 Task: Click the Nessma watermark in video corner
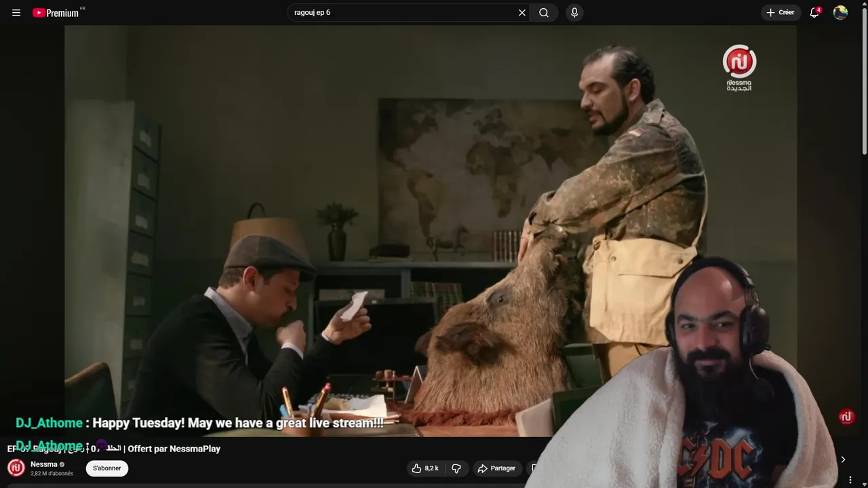click(x=739, y=68)
